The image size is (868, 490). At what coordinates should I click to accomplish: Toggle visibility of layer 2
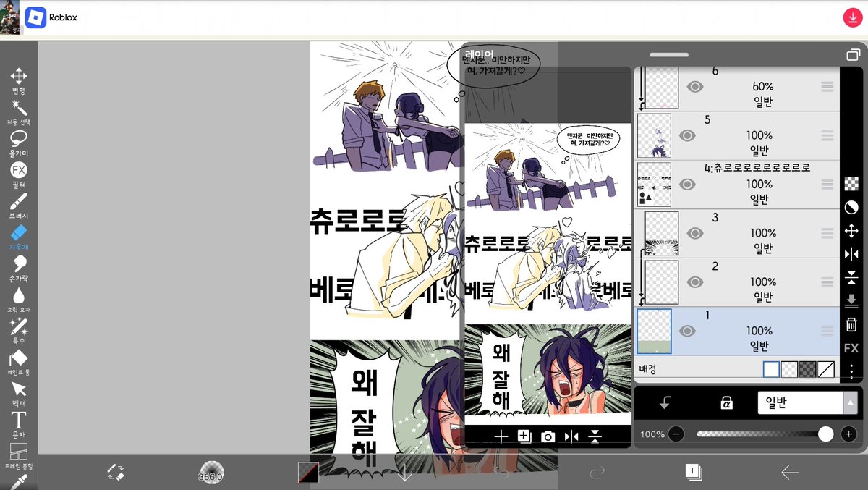(695, 282)
